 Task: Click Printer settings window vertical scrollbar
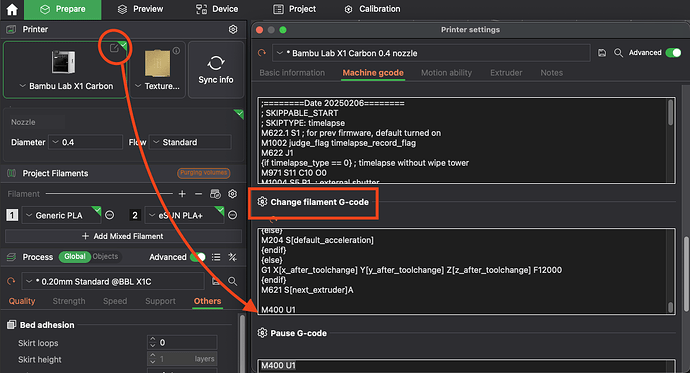click(686, 273)
